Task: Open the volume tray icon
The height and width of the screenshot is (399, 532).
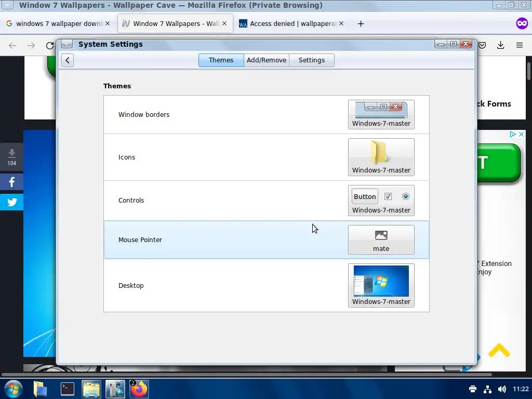Action: [x=502, y=389]
